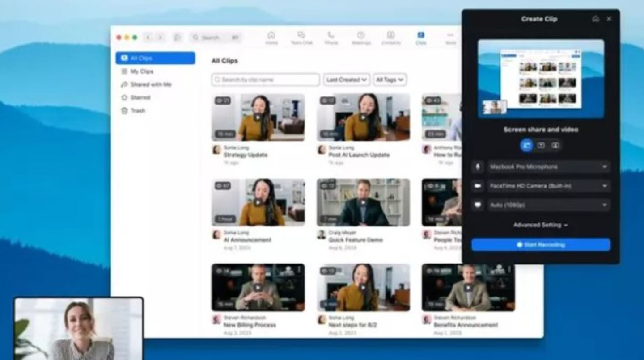Click the Post AI Launch Update title

(359, 155)
